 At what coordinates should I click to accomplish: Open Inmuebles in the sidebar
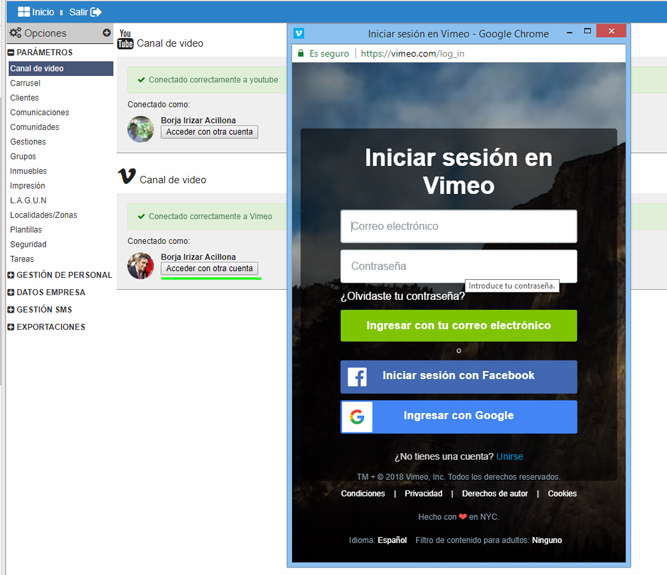[28, 171]
